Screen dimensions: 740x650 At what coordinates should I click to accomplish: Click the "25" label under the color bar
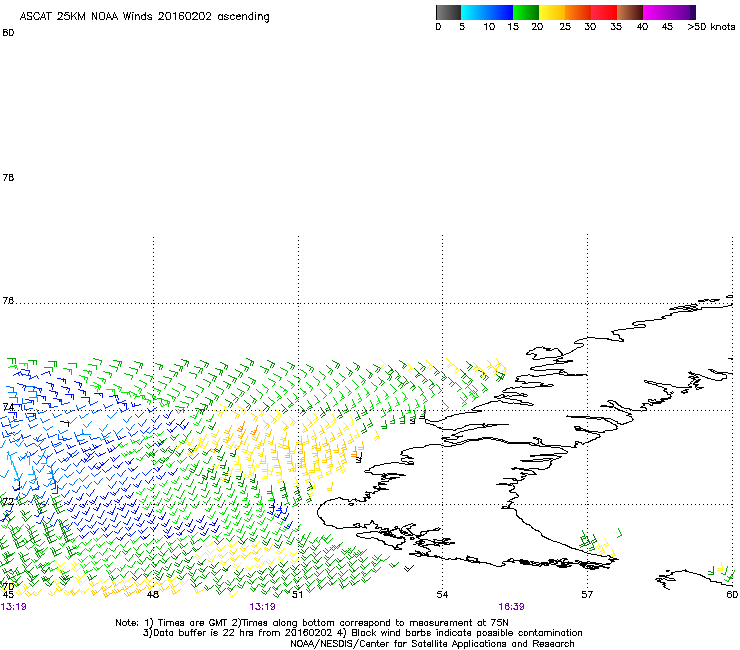tap(565, 27)
